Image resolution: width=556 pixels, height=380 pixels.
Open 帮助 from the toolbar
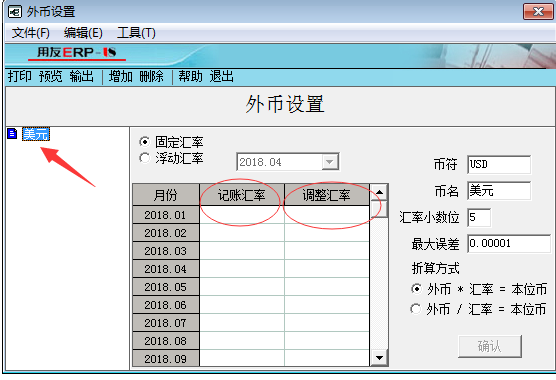point(190,77)
